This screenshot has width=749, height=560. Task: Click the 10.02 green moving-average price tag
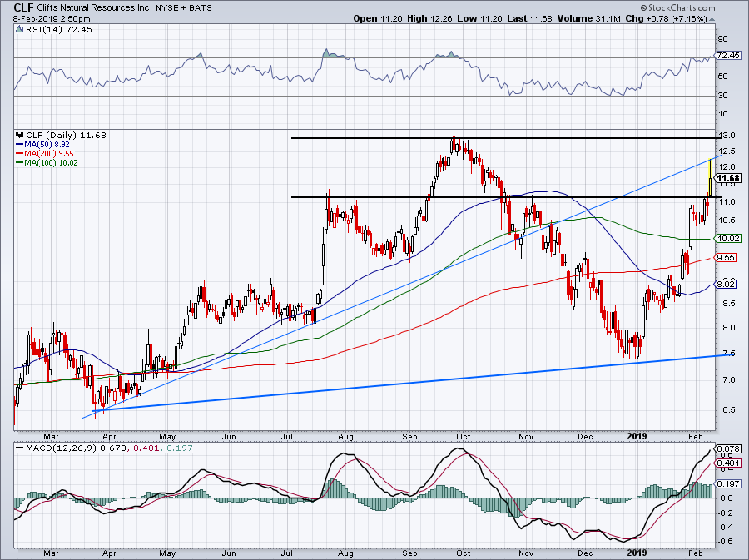(x=728, y=239)
